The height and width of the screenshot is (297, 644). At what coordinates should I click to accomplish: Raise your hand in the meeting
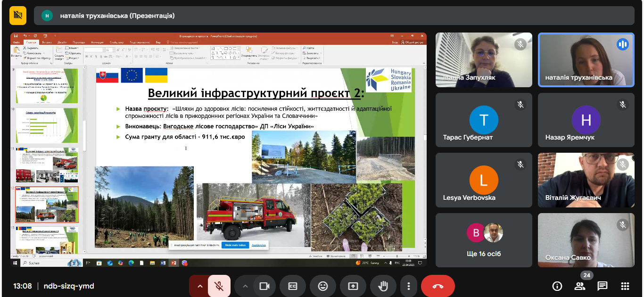pos(383,286)
